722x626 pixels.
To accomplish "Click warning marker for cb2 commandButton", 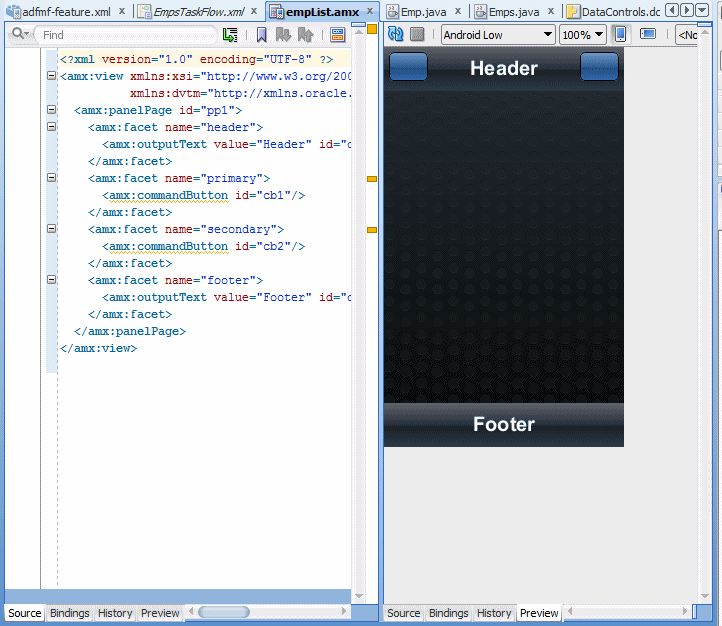I will click(x=372, y=230).
